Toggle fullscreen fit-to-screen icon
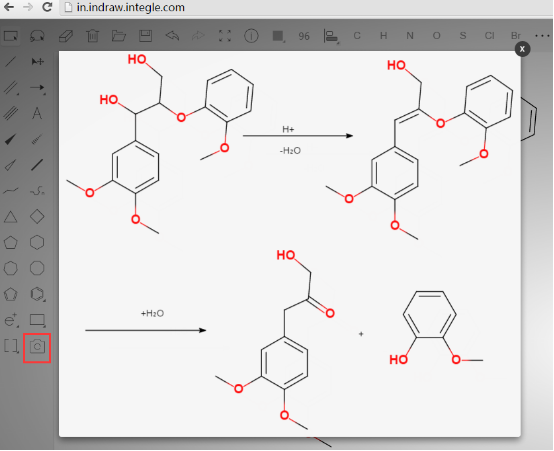 (x=225, y=36)
